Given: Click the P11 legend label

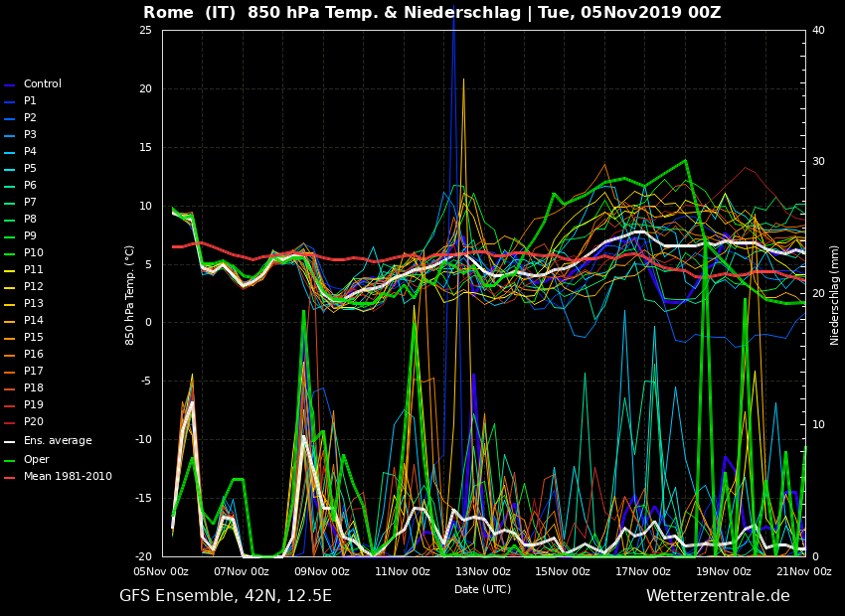Looking at the screenshot, I should click(x=34, y=270).
